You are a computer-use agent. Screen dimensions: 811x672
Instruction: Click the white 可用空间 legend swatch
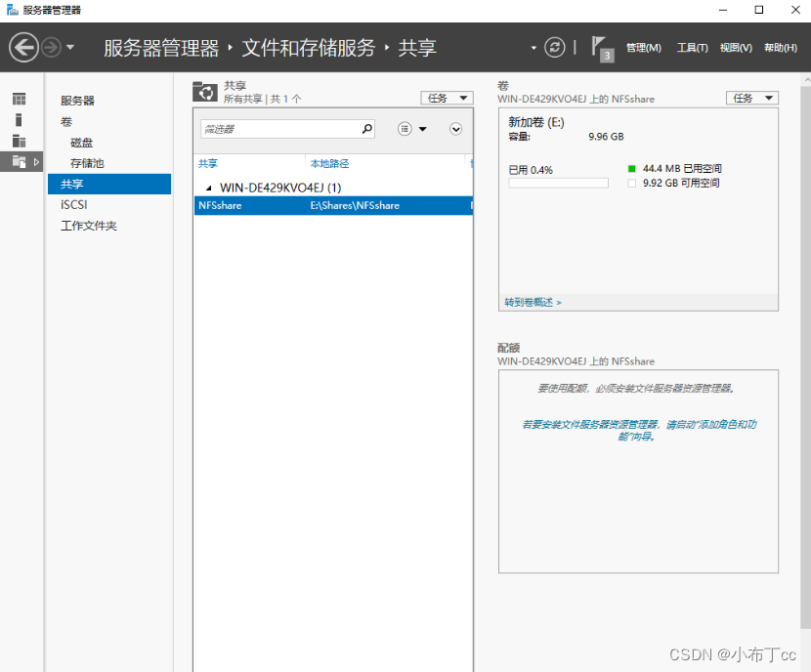coord(631,183)
